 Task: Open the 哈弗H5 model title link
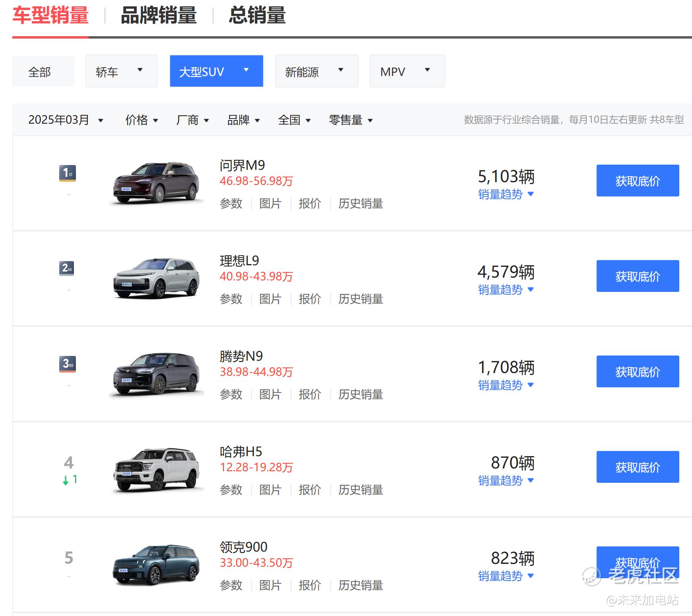click(x=241, y=452)
